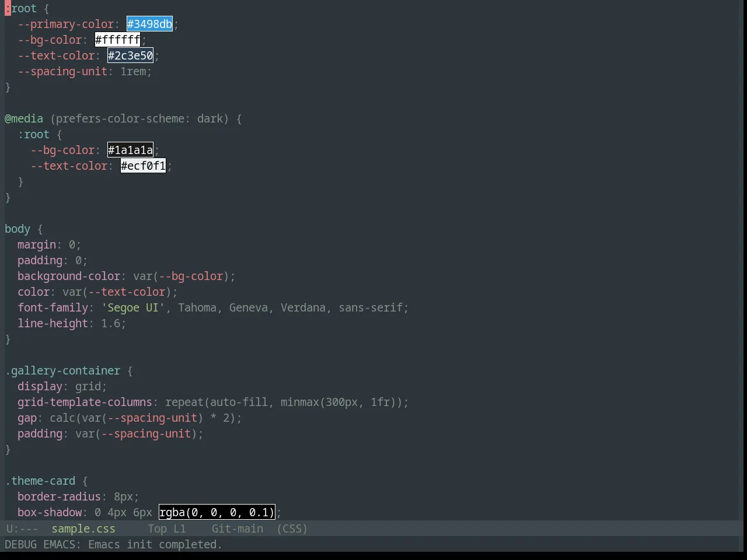Click the color property in body
This screenshot has width=747, height=560.
pyautogui.click(x=33, y=292)
